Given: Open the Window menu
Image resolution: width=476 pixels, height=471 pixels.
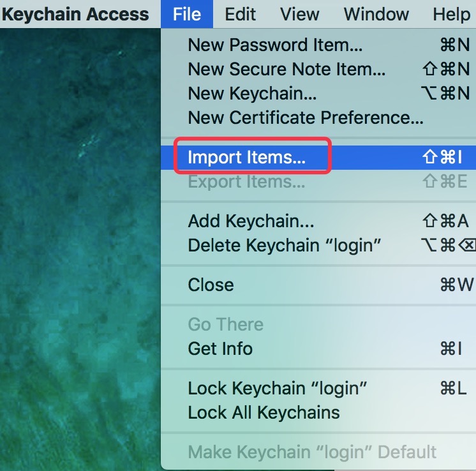Looking at the screenshot, I should [x=377, y=14].
